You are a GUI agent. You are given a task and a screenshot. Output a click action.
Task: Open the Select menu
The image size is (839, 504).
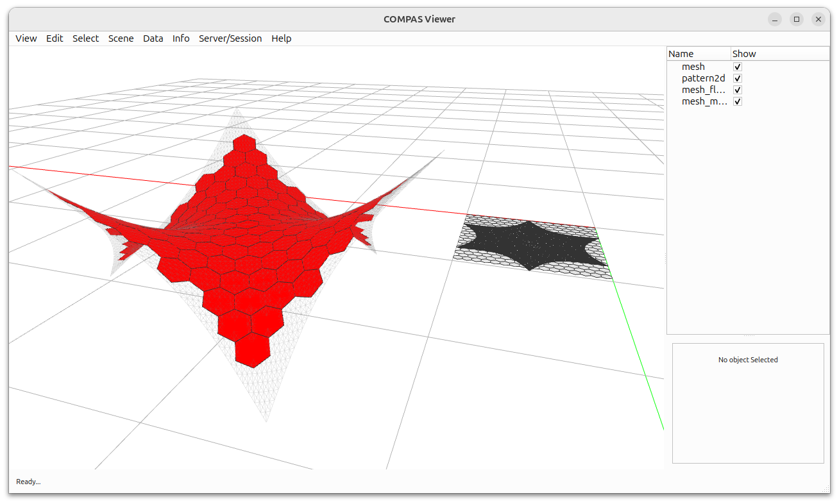coord(85,38)
